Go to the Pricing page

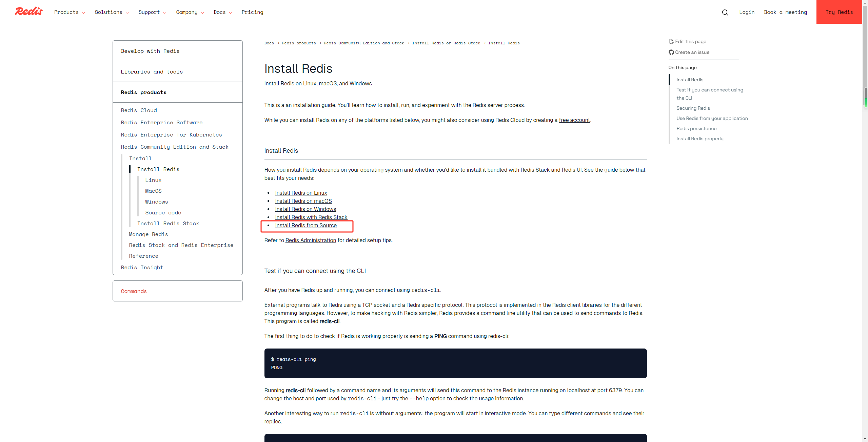coord(252,12)
